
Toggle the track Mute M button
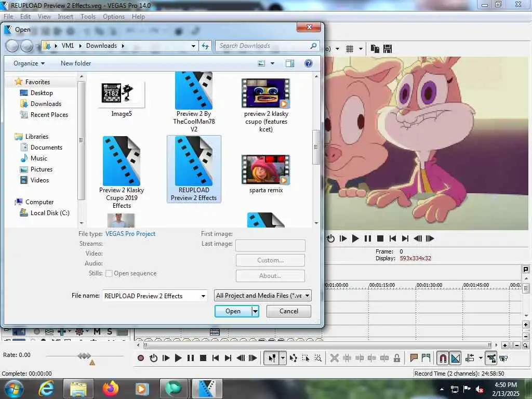click(97, 331)
